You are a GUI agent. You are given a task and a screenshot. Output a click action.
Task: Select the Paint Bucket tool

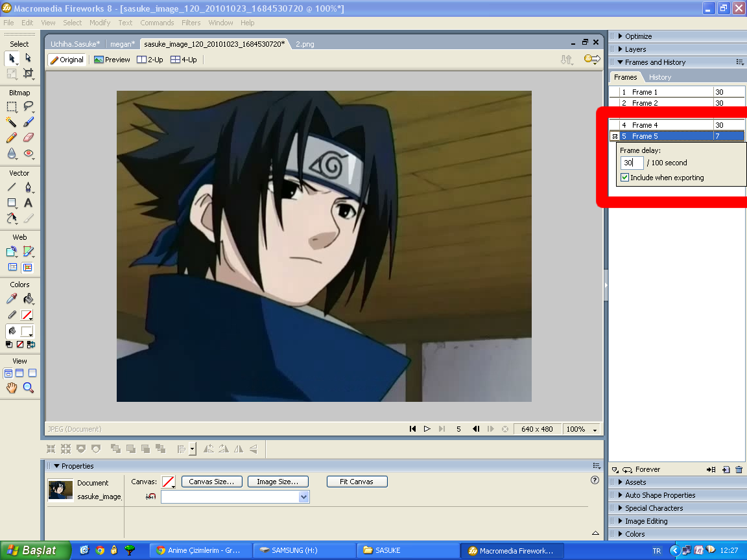click(28, 299)
